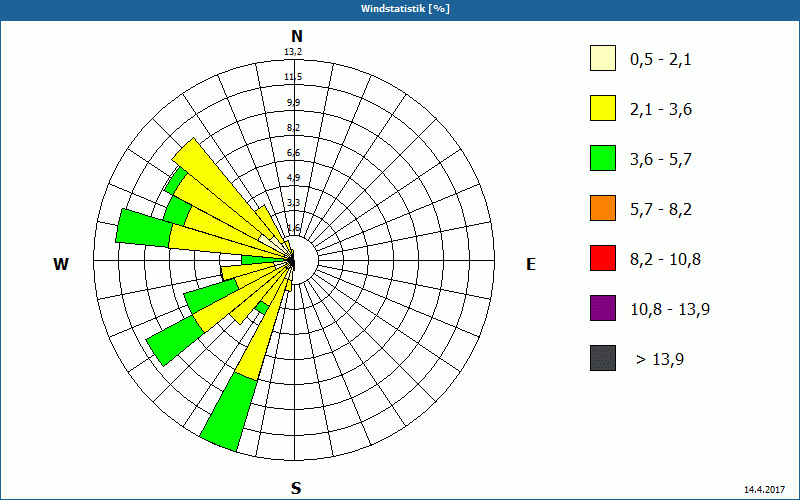Viewport: 800px width, 500px height.
Task: Click the 1,6 ring scale label
Action: point(293,228)
